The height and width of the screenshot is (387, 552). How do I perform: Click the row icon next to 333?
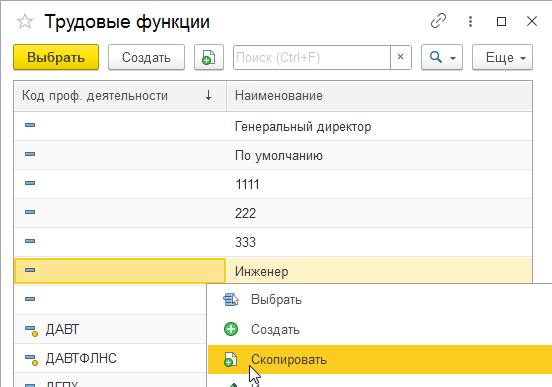tap(30, 241)
